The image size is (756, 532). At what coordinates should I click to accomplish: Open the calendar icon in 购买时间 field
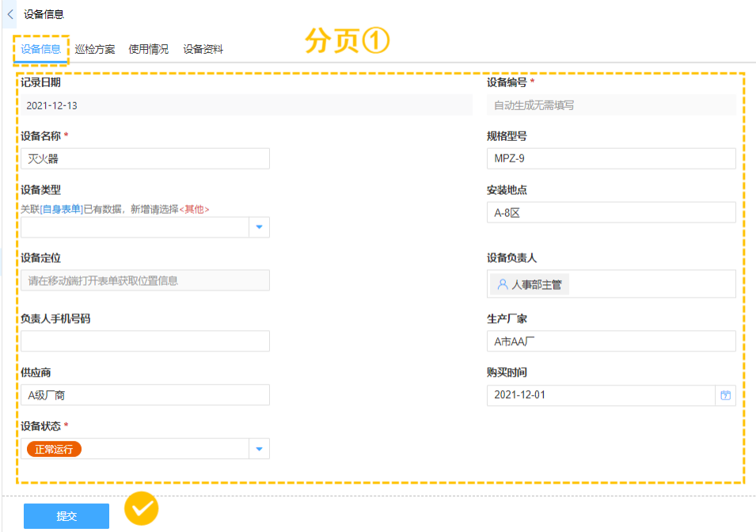725,395
